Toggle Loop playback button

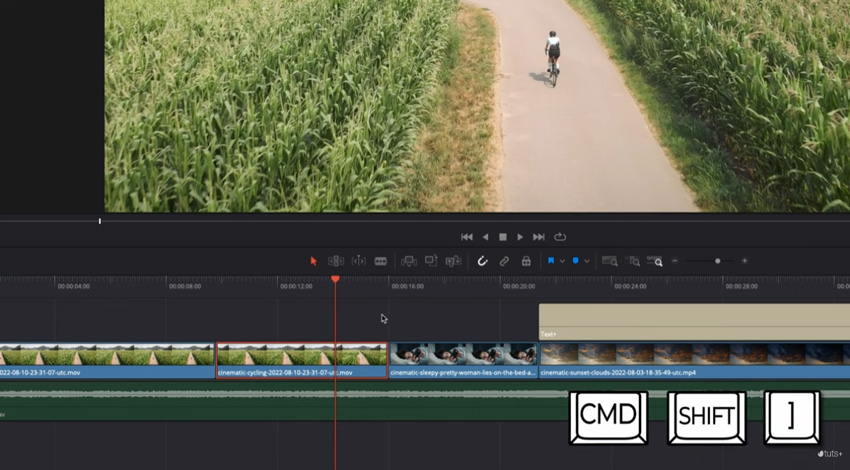560,237
